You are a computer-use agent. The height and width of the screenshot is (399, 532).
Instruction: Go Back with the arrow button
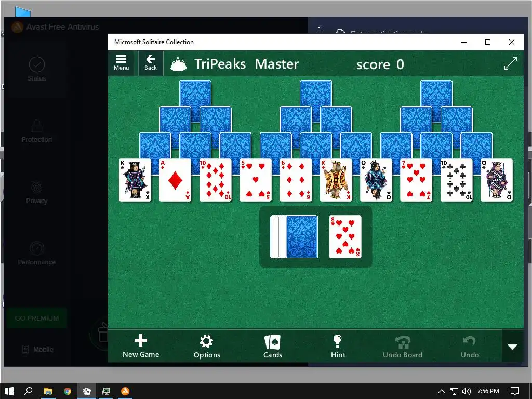tap(151, 63)
